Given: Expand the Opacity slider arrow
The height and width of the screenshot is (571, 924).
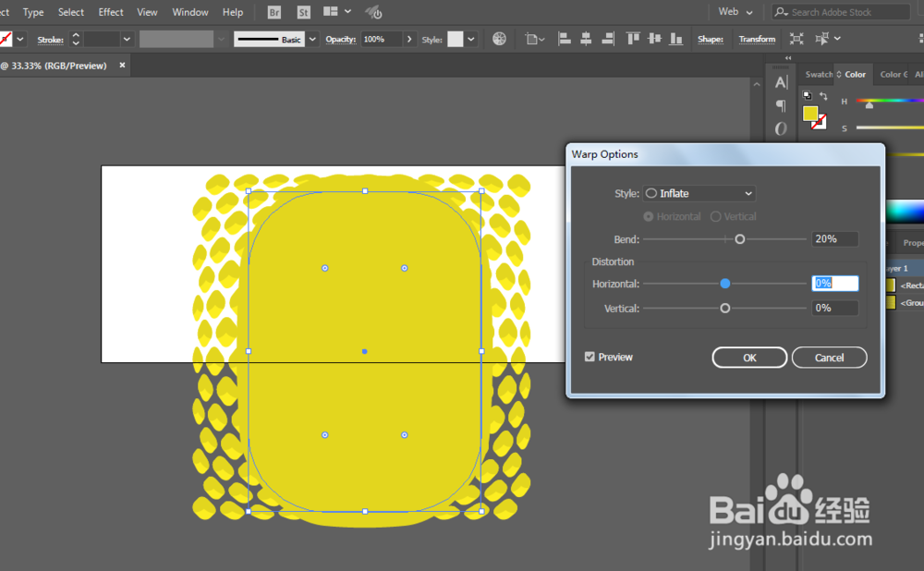Looking at the screenshot, I should (x=409, y=39).
